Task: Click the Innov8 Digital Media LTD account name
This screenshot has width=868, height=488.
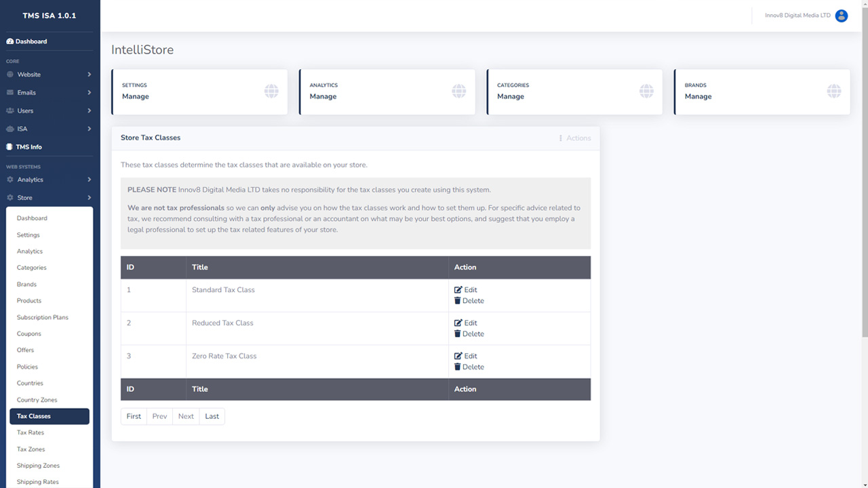Action: point(797,16)
